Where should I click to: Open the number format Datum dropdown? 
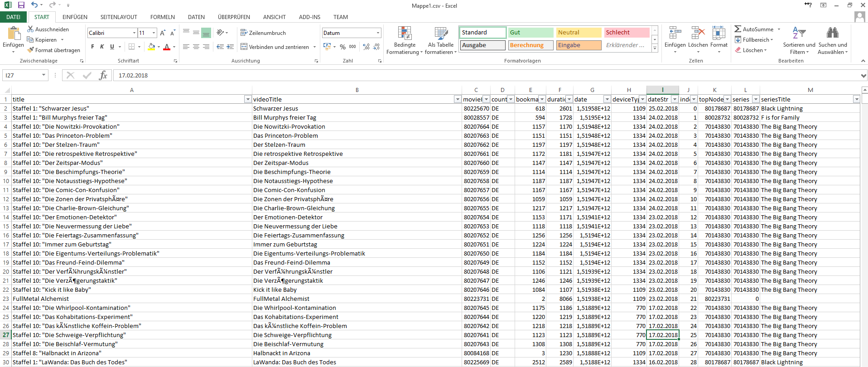[378, 33]
